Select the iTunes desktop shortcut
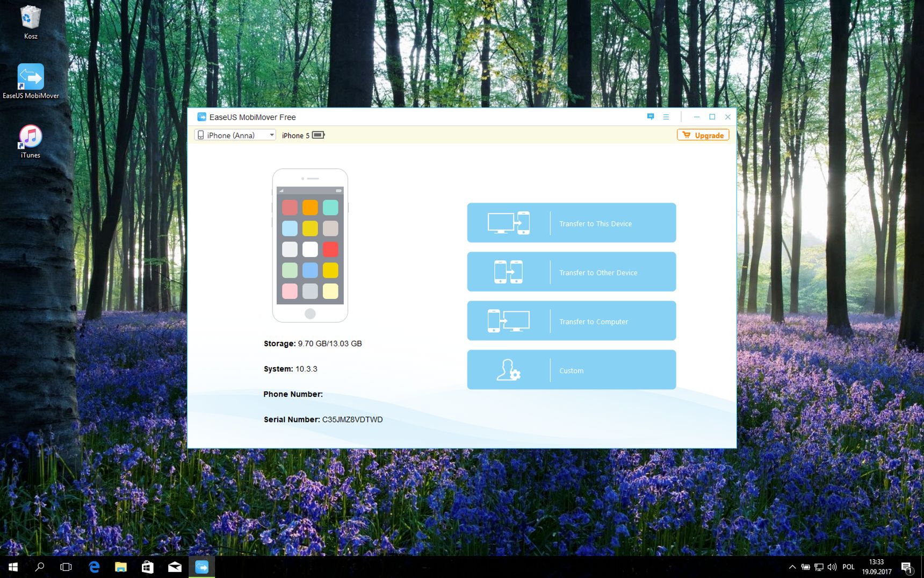924x578 pixels. (x=31, y=141)
